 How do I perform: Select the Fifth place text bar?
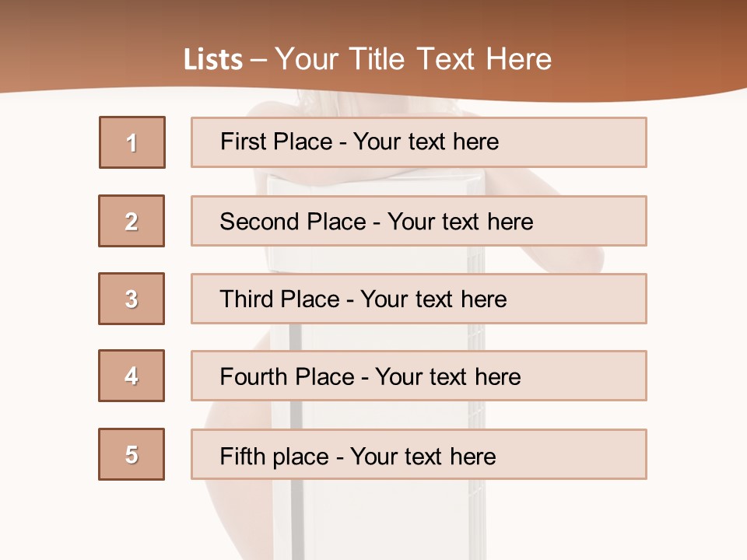coord(419,455)
